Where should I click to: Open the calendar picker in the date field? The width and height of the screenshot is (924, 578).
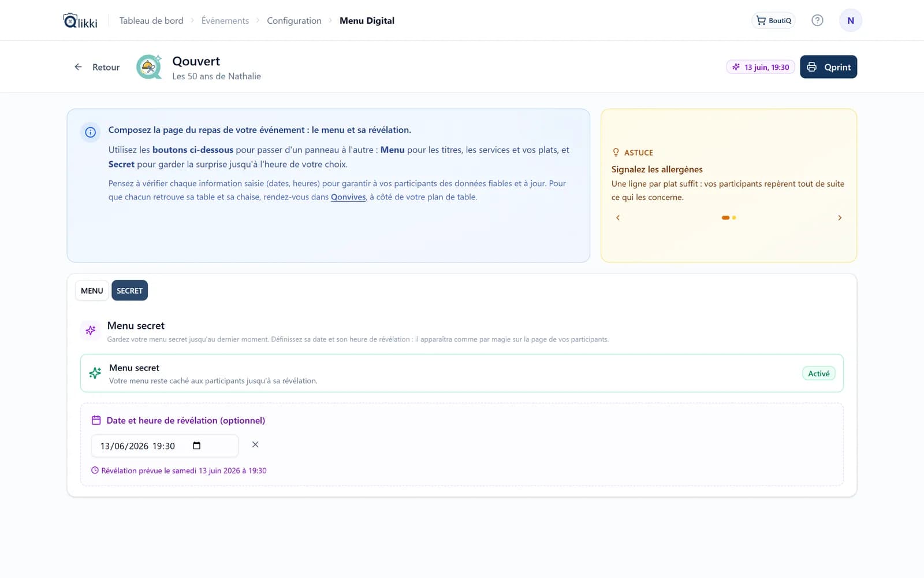pyautogui.click(x=196, y=446)
